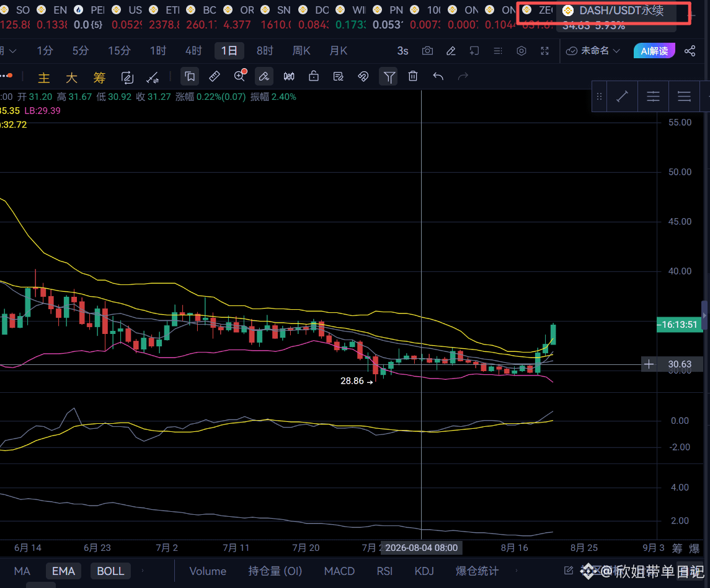The image size is (710, 588).
Task: Toggle the BOLL indicator
Action: coord(110,571)
